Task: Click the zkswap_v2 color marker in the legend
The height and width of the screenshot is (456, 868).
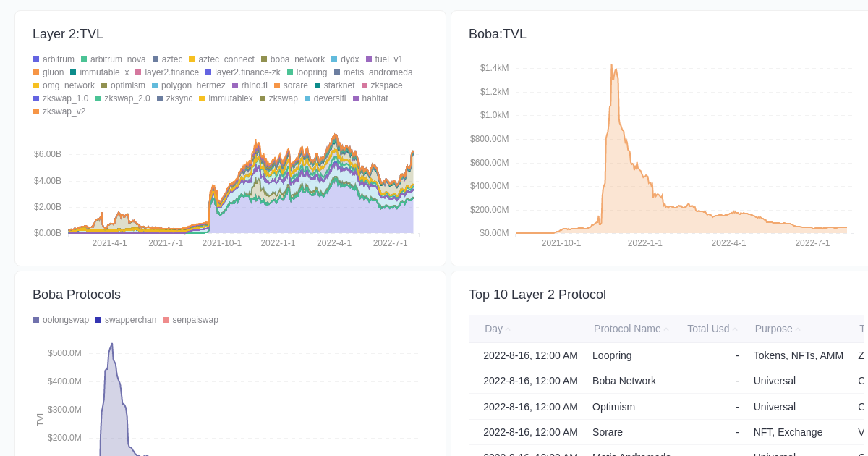Action: (35, 111)
